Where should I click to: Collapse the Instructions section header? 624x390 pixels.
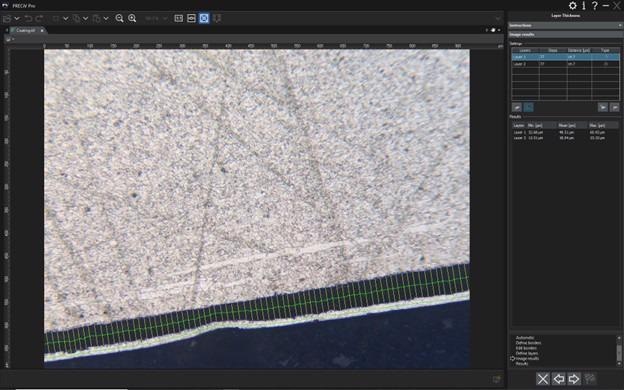[x=566, y=25]
